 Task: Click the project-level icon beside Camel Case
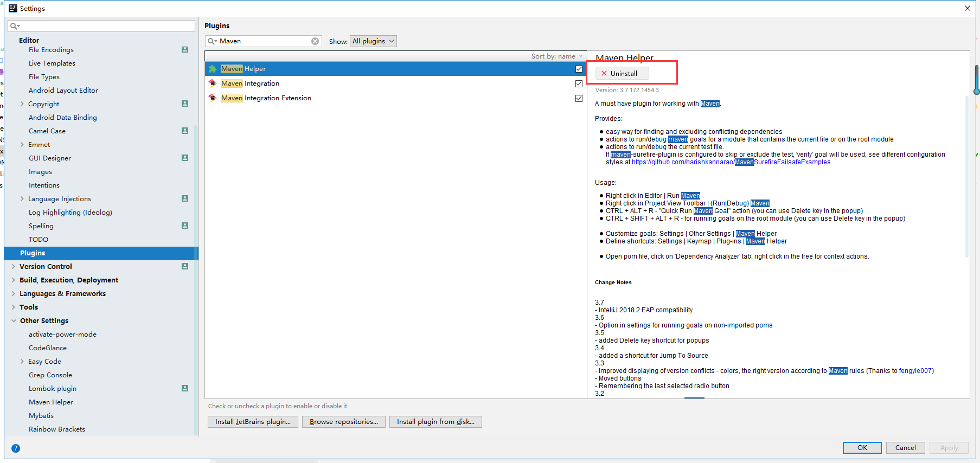(185, 131)
